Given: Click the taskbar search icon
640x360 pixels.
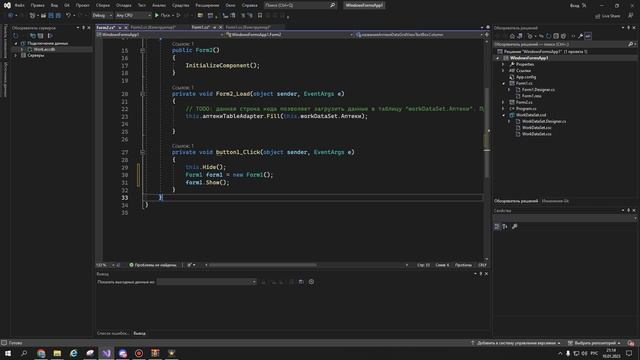Looking at the screenshot, I should [24, 353].
